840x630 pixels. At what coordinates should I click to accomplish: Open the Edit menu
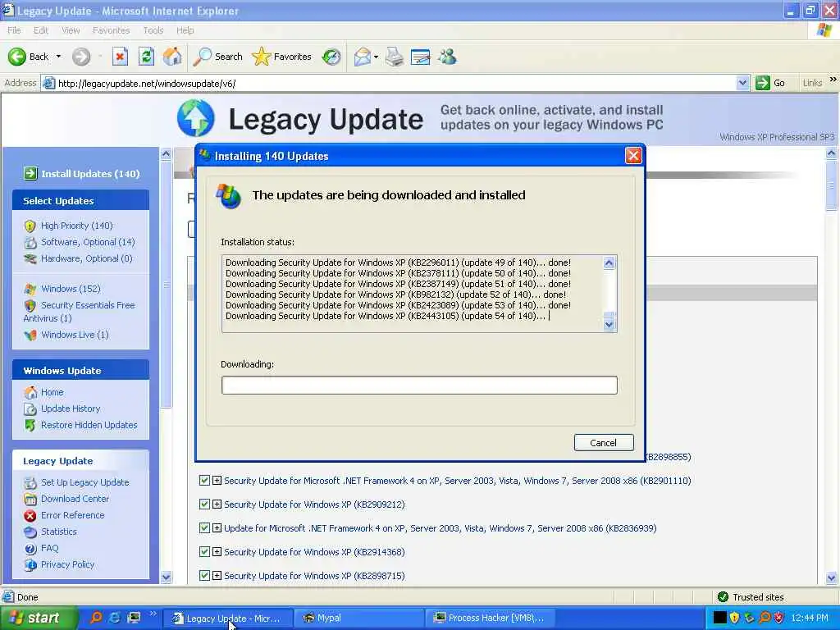pyautogui.click(x=41, y=30)
